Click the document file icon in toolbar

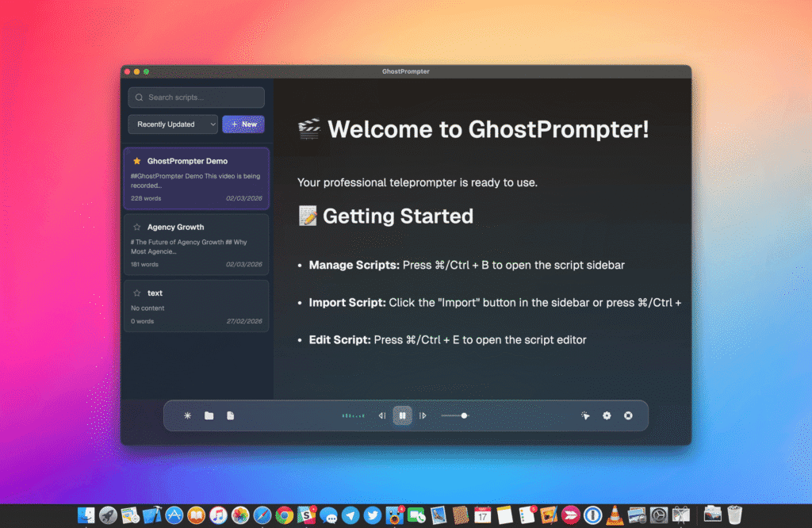tap(231, 415)
